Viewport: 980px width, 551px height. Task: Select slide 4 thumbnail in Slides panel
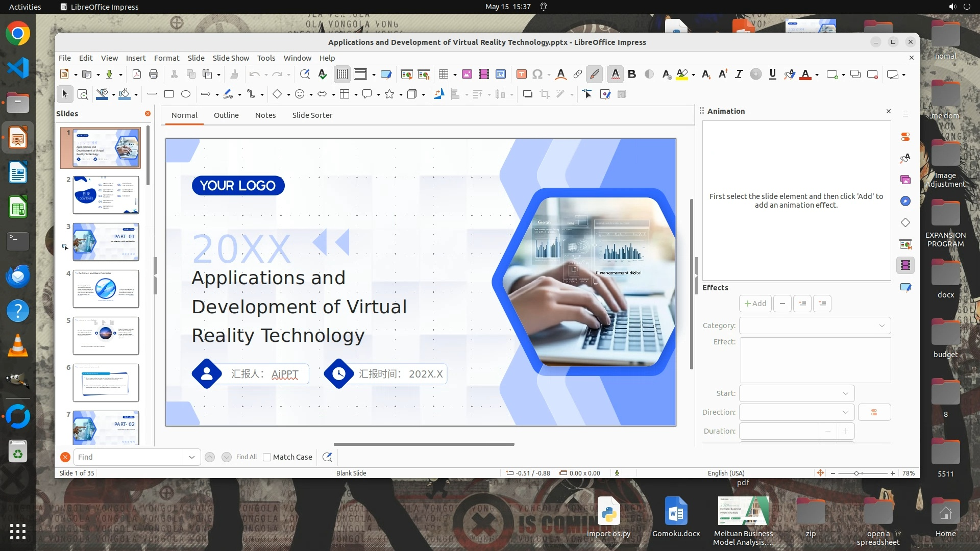click(x=106, y=289)
